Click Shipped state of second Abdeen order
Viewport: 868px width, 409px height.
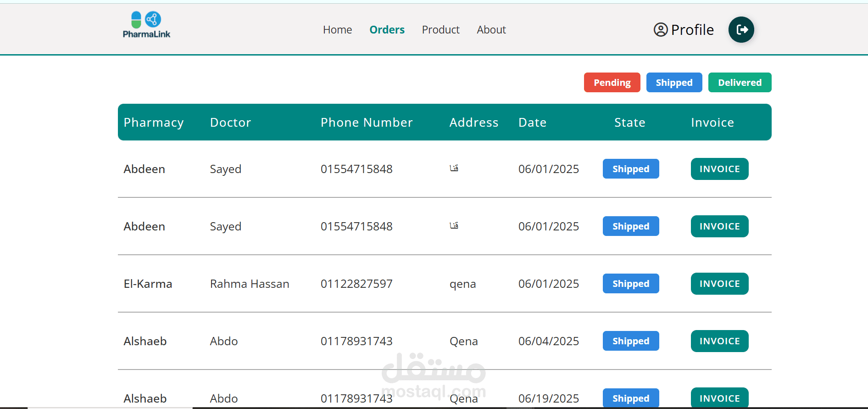tap(630, 226)
